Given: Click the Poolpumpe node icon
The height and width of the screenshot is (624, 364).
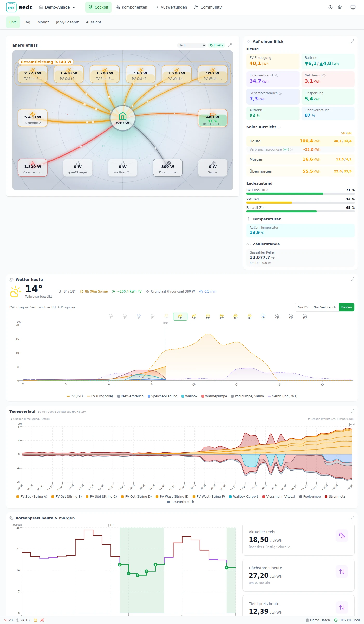Looking at the screenshot, I should click(168, 164).
